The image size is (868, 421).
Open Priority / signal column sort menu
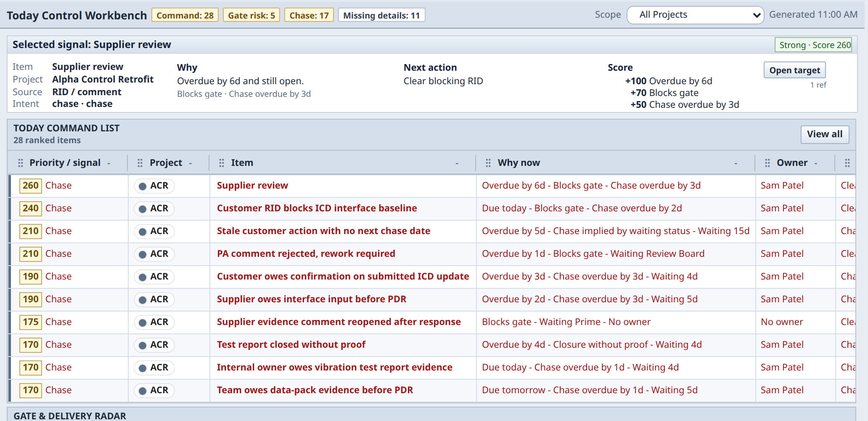[109, 163]
